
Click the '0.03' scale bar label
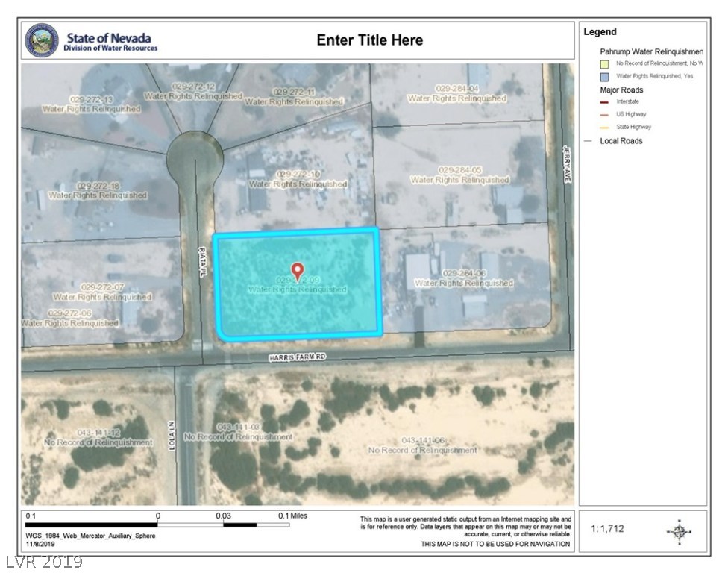pos(223,516)
